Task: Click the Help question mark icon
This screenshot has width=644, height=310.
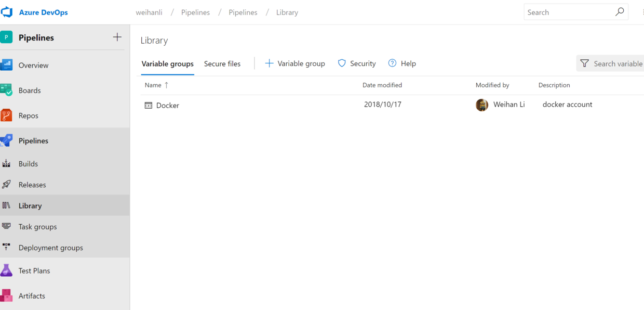Action: [x=392, y=63]
